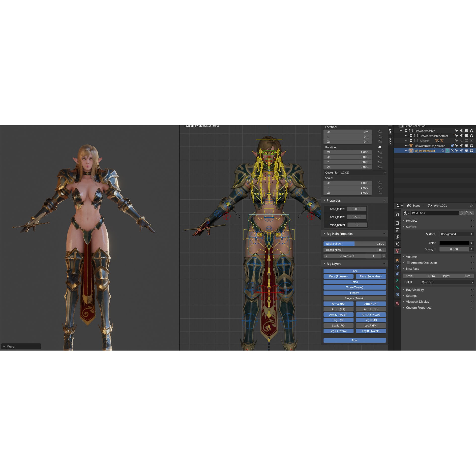Toggle Elf Swordmaster Armor collection checkbox
Screen dimensions: 476x476
[411, 136]
